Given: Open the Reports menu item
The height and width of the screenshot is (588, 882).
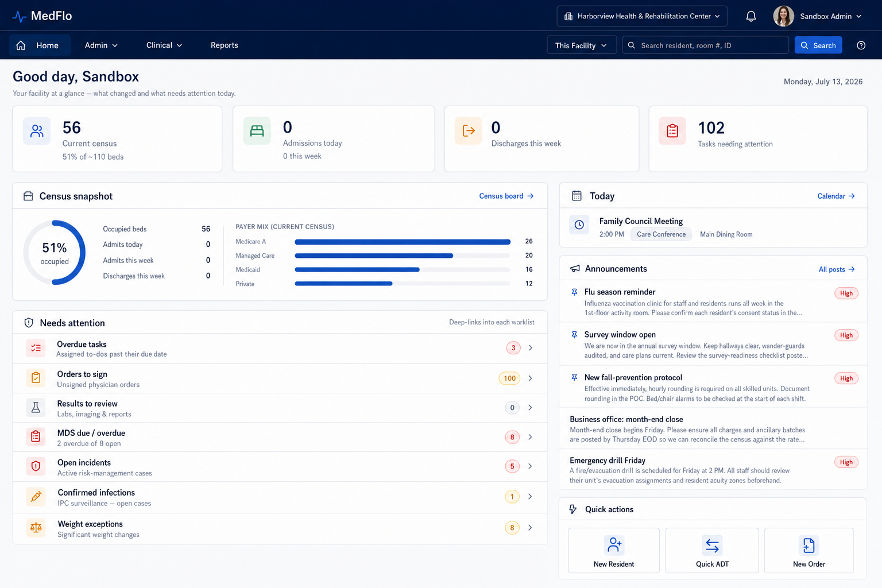Looking at the screenshot, I should (224, 45).
